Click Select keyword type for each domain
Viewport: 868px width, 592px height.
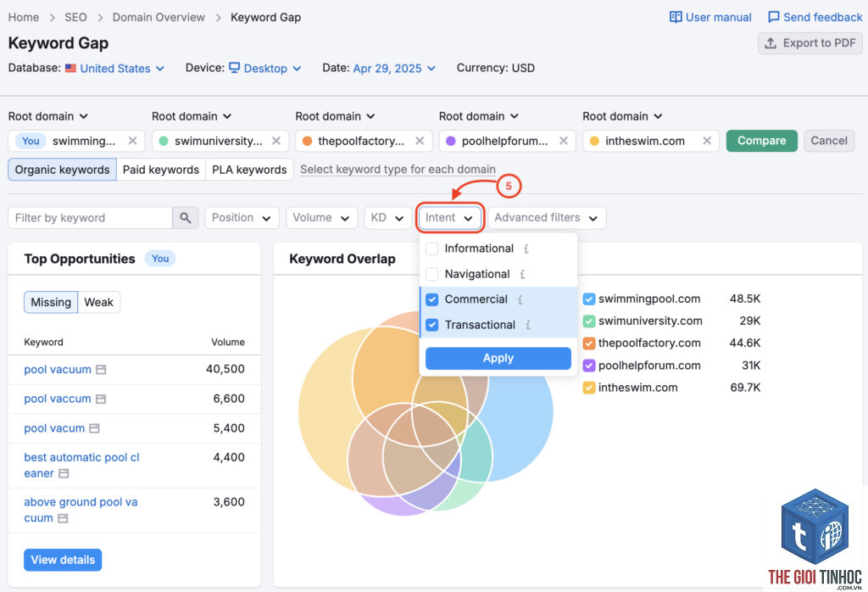(398, 170)
